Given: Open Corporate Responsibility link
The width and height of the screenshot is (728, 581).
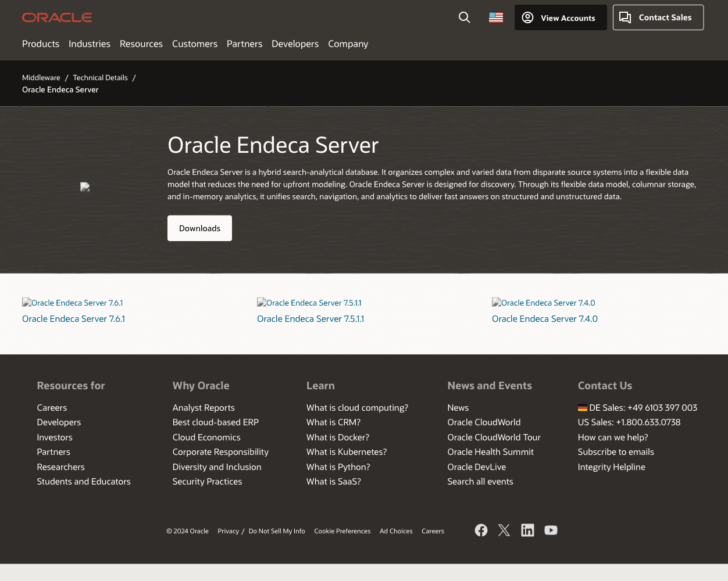Looking at the screenshot, I should (220, 451).
